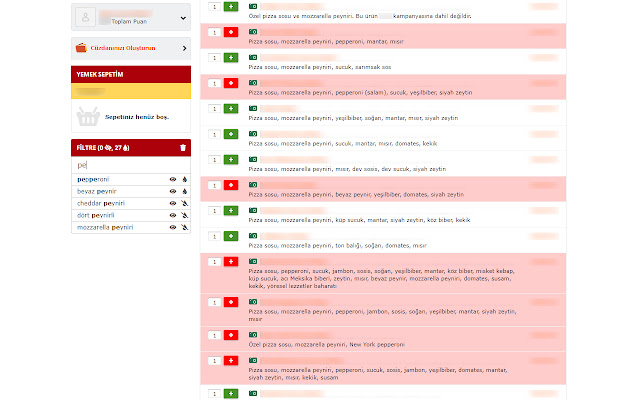Screen dimensions: 640x400
Task: Add the ton balığı pizza with plus button
Action: point(231,236)
